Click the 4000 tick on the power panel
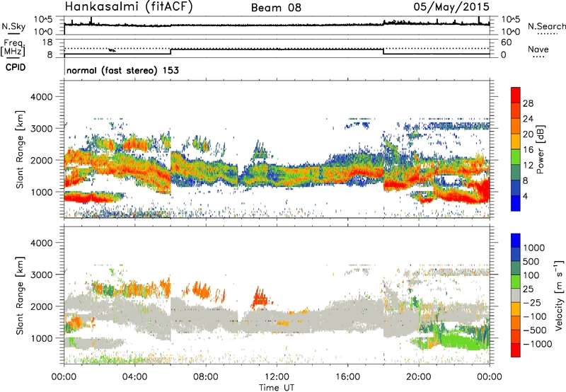 coord(41,97)
